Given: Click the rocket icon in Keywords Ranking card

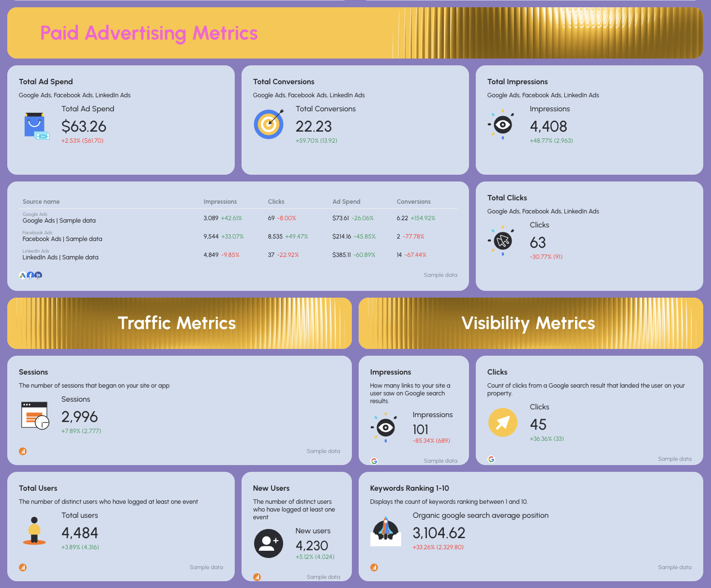Looking at the screenshot, I should (x=385, y=531).
